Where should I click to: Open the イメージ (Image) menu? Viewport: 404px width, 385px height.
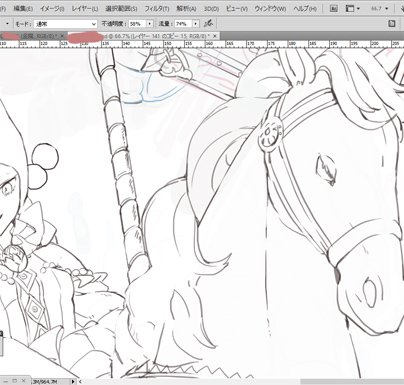(51, 9)
